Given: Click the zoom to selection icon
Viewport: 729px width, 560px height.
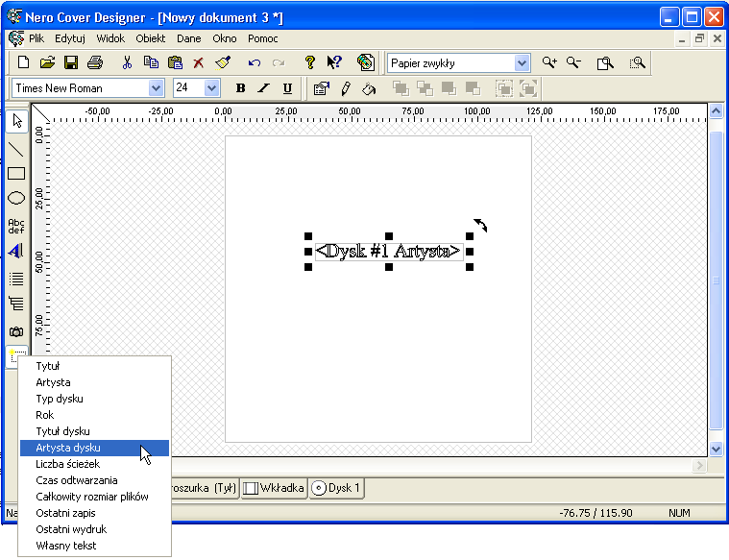Looking at the screenshot, I should tap(637, 62).
